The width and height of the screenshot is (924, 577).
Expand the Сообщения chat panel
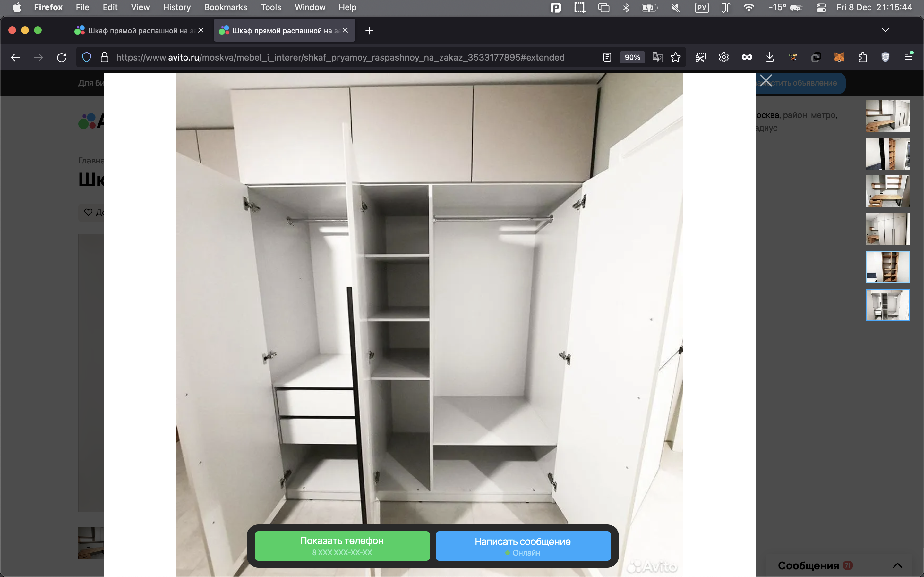point(897,565)
